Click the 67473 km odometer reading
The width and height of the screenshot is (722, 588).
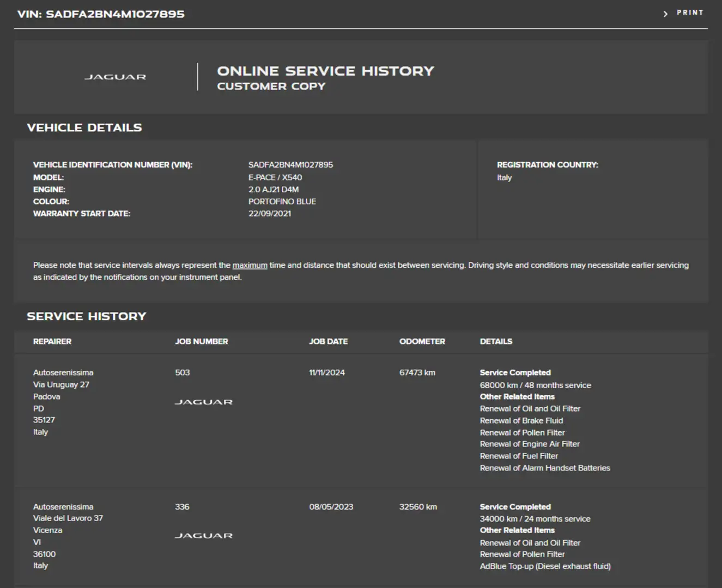417,372
